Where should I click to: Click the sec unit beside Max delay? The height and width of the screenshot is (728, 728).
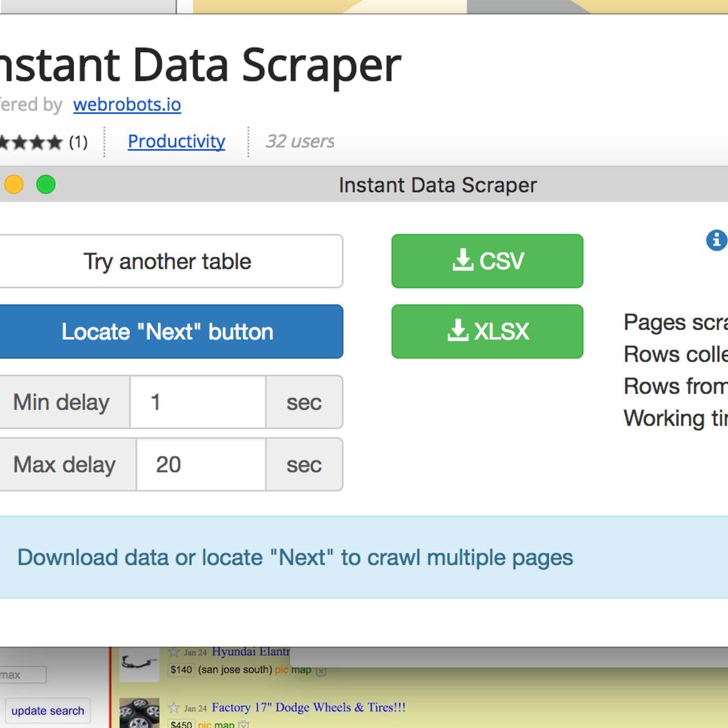304,464
